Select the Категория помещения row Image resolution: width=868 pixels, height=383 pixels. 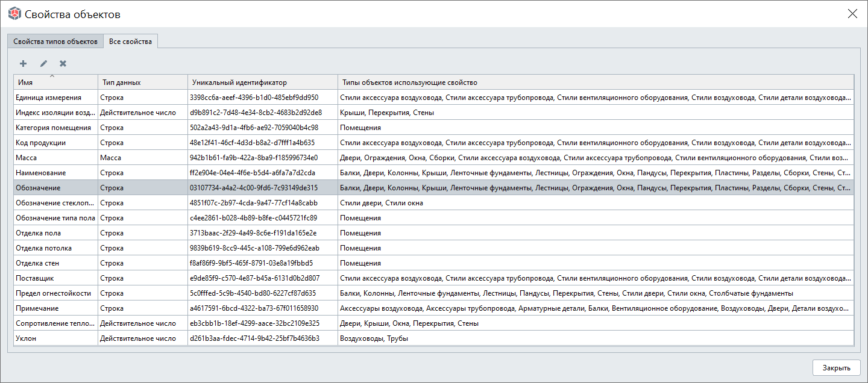[x=434, y=127]
